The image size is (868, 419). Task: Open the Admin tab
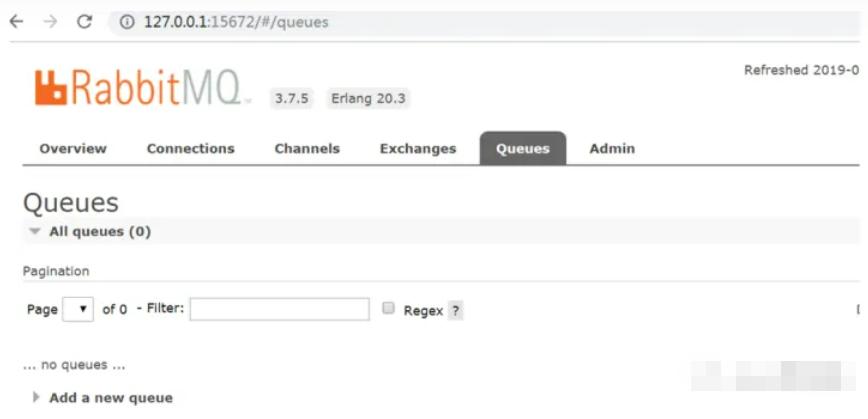click(612, 149)
